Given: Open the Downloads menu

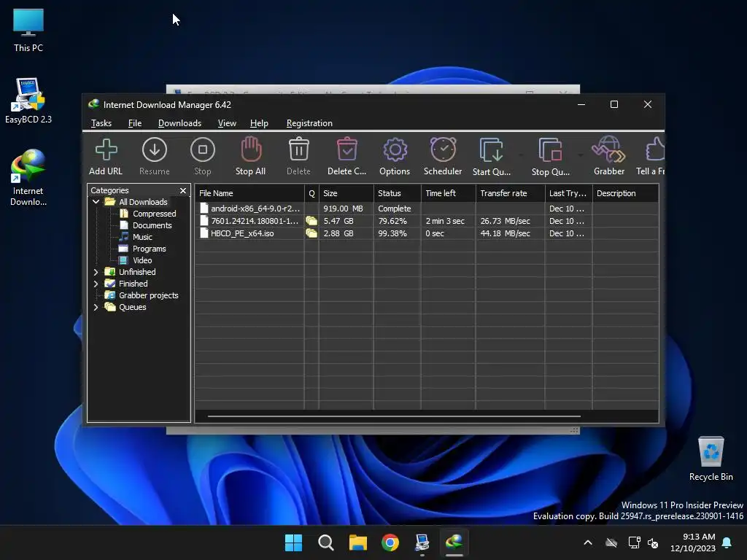Looking at the screenshot, I should 179,123.
